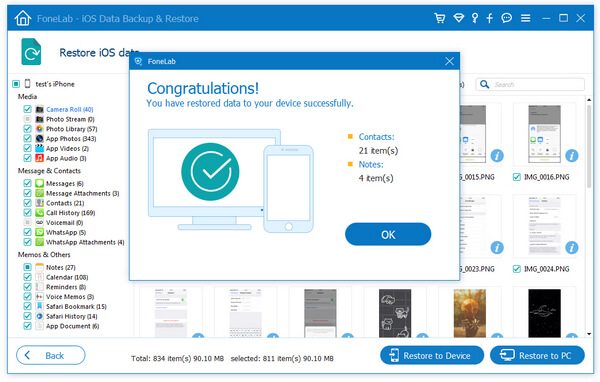This screenshot has width=600, height=382.
Task: Toggle test's iPhone root checkbox
Action: pos(16,84)
